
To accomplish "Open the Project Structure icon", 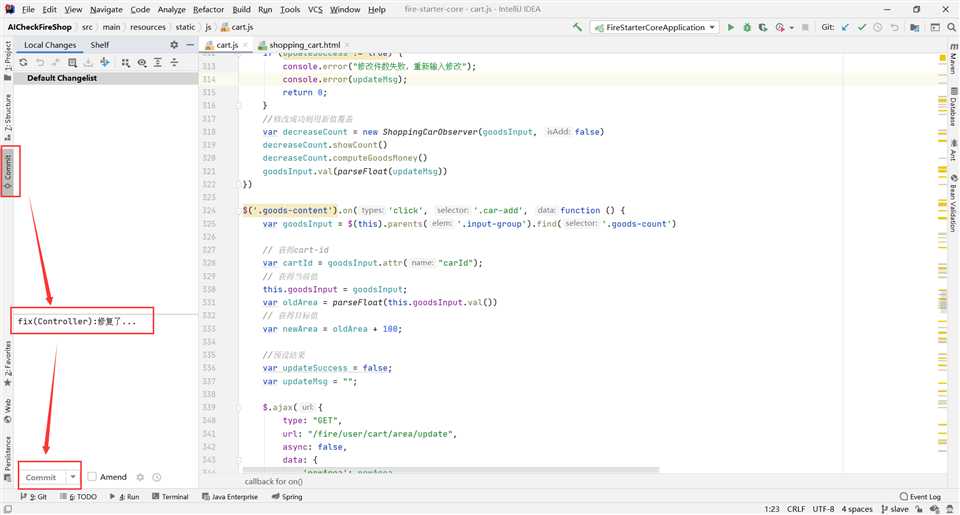I will 915,27.
